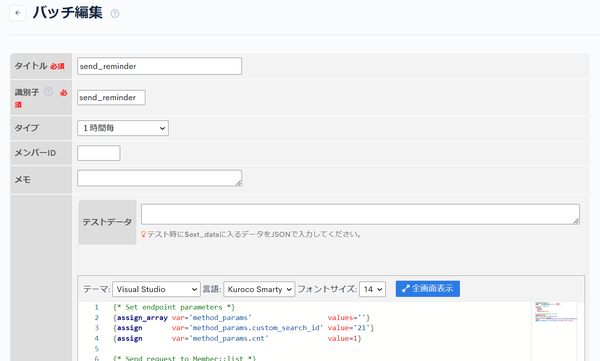Open help icon beside バッチ編集 title
600x361 pixels.
pos(115,14)
